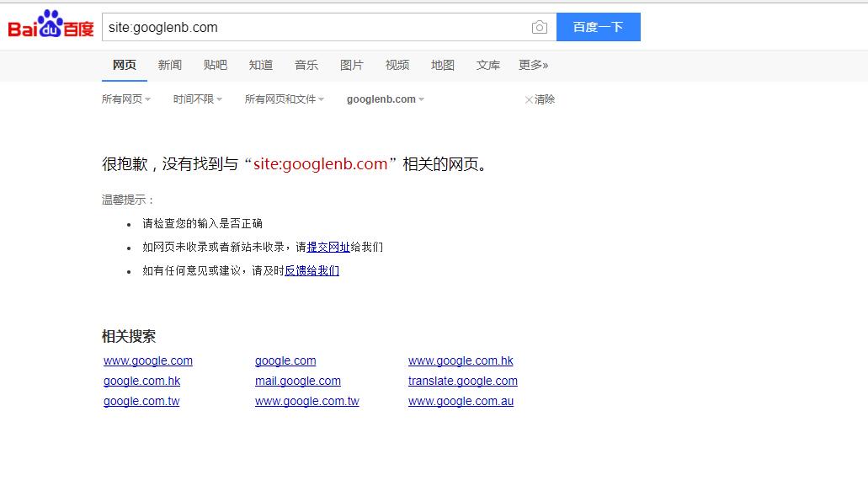Open related search mail.google.com
Screen dimensions: 868x491
(x=298, y=381)
